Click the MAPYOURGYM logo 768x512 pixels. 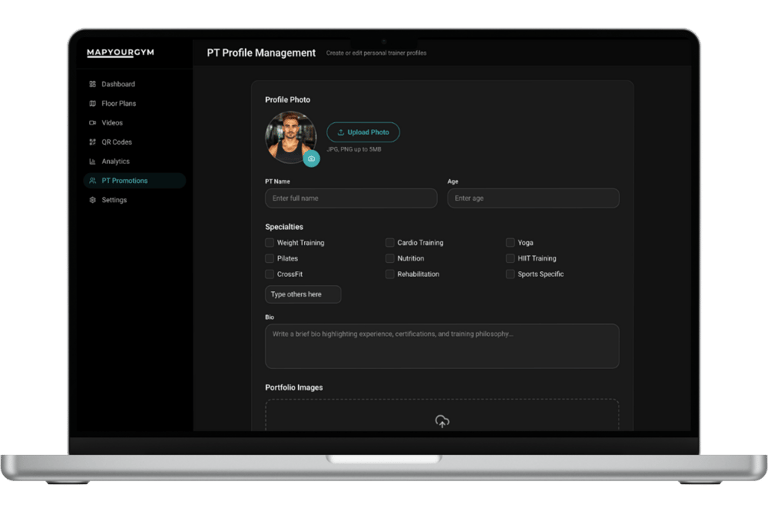point(120,52)
